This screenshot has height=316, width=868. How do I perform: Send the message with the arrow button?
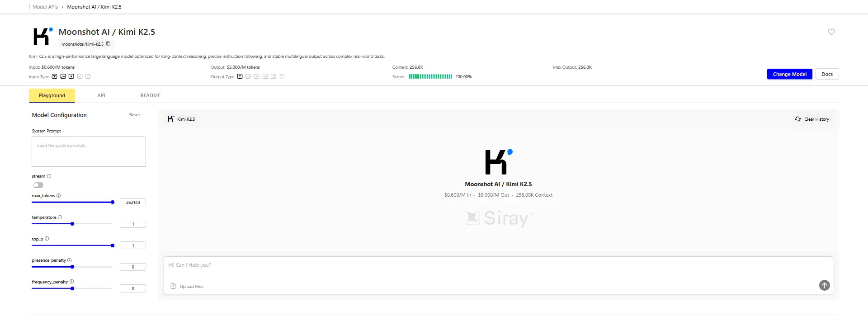tap(825, 285)
